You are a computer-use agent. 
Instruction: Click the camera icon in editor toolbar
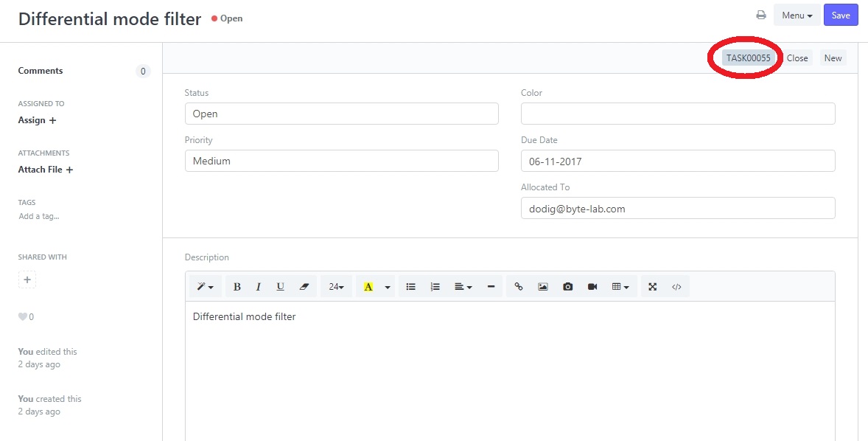coord(567,287)
